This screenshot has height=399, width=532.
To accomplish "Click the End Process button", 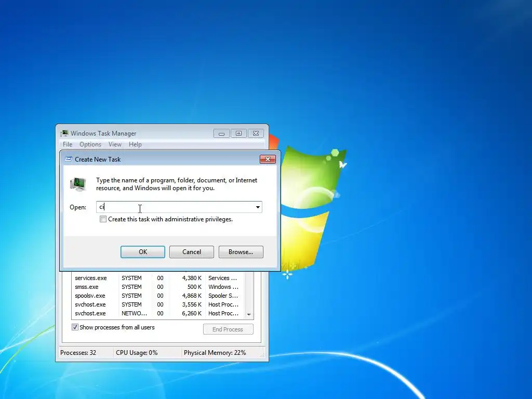I will (228, 329).
